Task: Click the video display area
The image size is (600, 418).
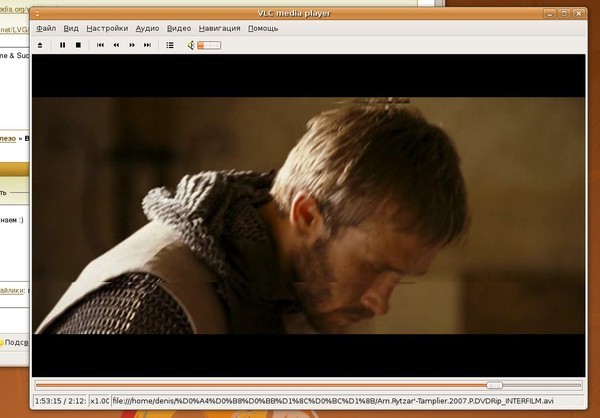Action: pos(309,216)
